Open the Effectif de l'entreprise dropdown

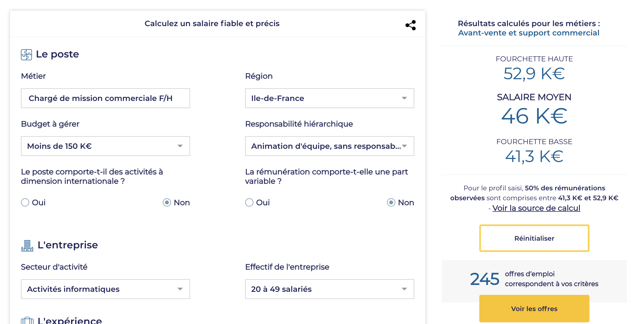[329, 289]
